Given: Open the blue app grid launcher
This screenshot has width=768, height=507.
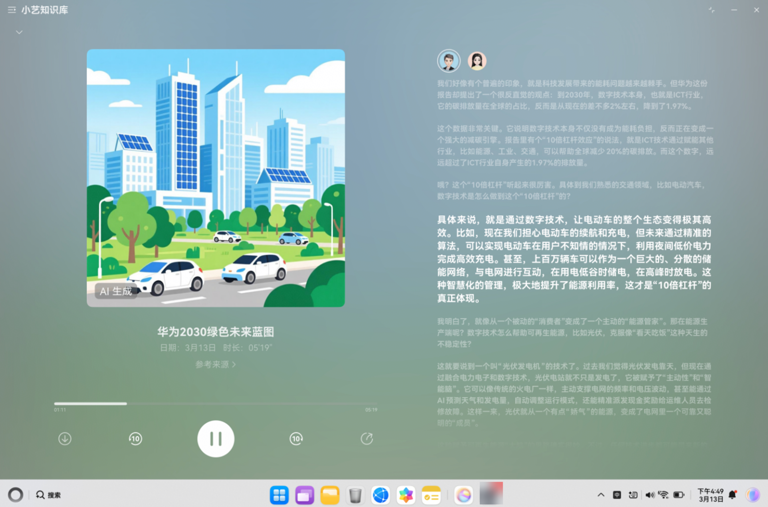Looking at the screenshot, I should (279, 495).
